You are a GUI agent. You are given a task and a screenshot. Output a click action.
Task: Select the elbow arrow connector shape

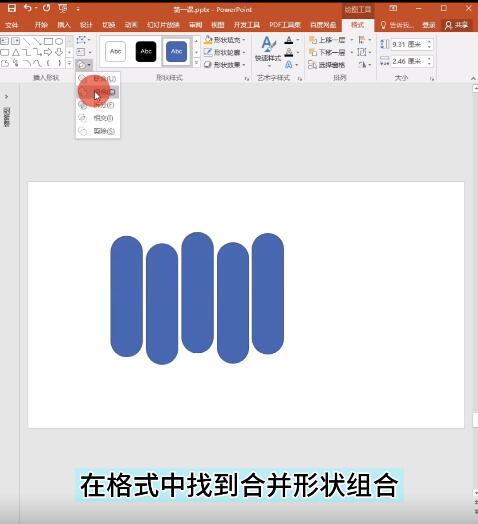coord(37,52)
